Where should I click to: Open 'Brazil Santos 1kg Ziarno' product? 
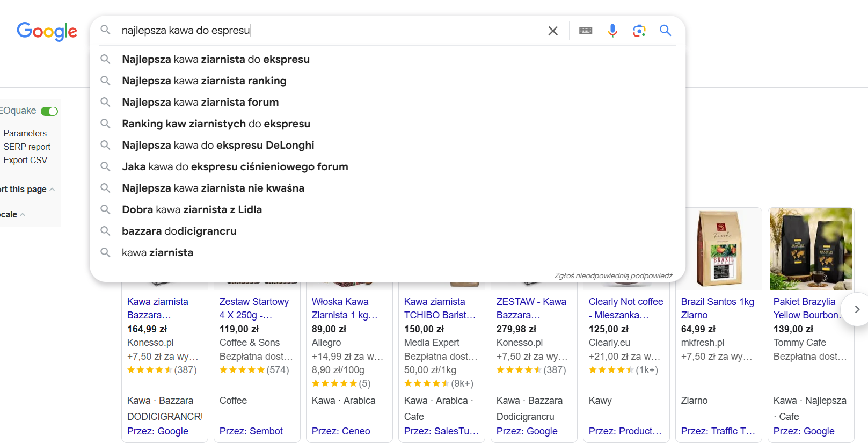point(718,308)
